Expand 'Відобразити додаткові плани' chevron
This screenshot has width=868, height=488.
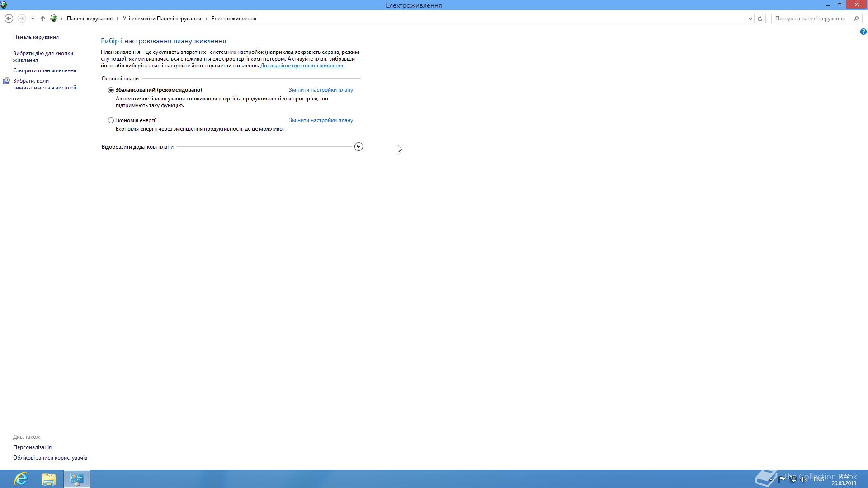coord(359,147)
